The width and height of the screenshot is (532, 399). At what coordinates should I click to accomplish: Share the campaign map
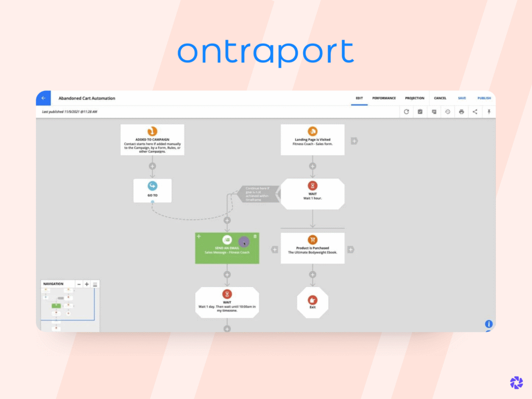475,112
